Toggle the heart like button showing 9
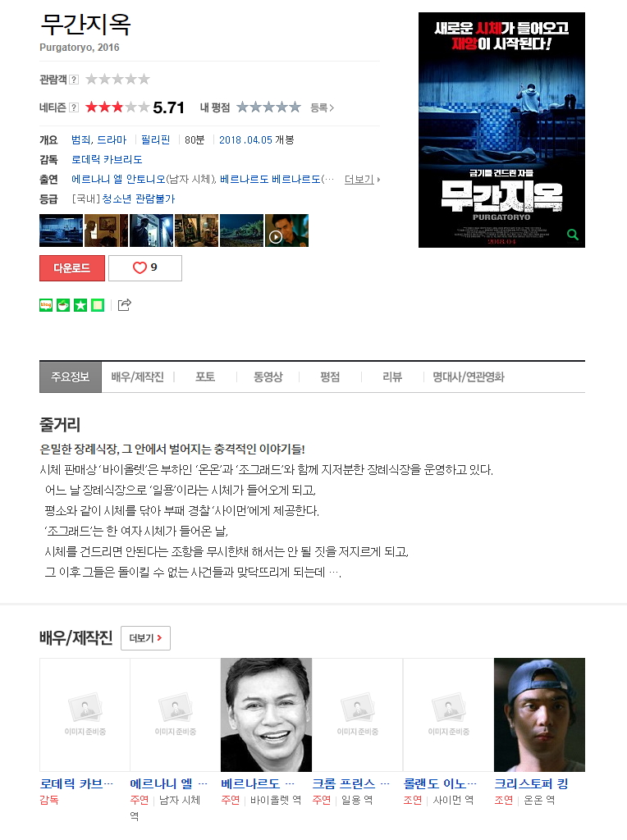Image resolution: width=627 pixels, height=840 pixels. point(145,268)
